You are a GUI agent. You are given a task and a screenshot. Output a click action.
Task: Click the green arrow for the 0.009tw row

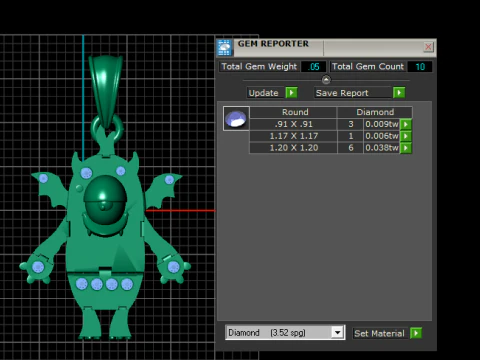[406, 124]
